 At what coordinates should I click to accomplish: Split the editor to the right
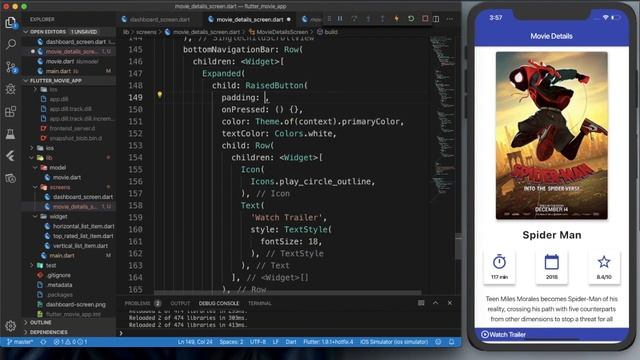[436, 19]
